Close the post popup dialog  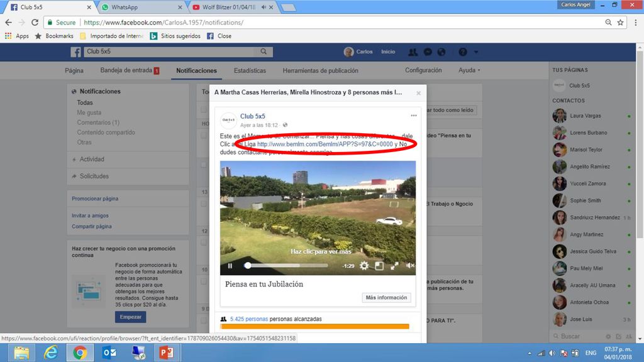tap(418, 93)
